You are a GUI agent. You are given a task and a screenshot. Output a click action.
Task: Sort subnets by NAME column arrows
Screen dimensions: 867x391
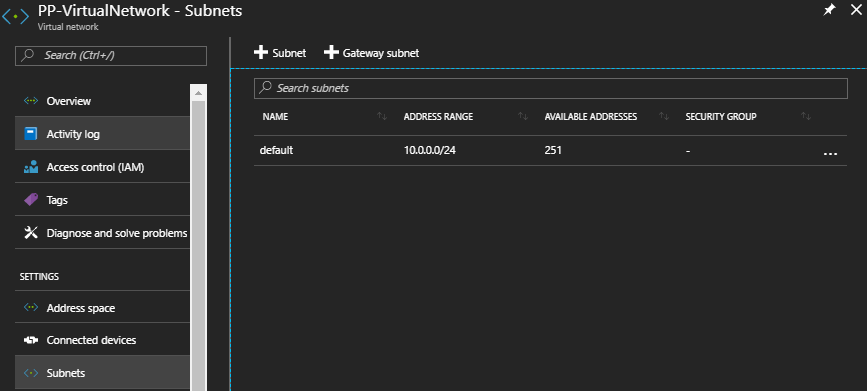click(x=382, y=116)
